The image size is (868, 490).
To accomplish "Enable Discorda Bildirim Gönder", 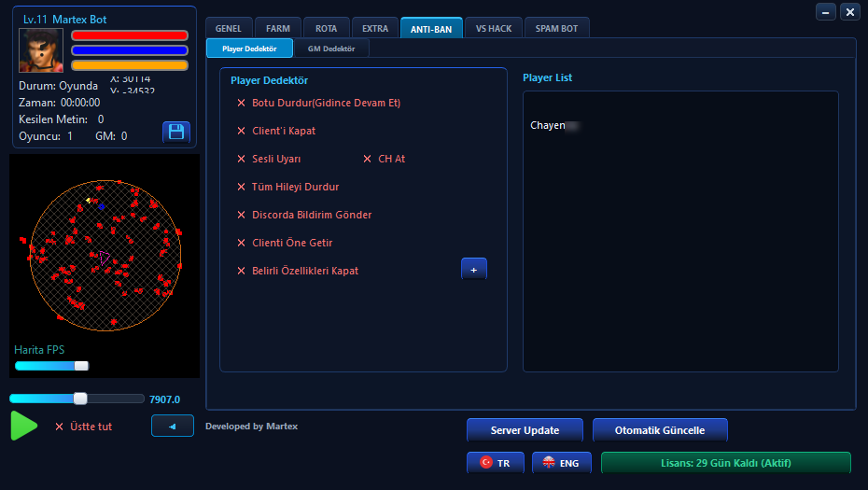I will tap(304, 215).
